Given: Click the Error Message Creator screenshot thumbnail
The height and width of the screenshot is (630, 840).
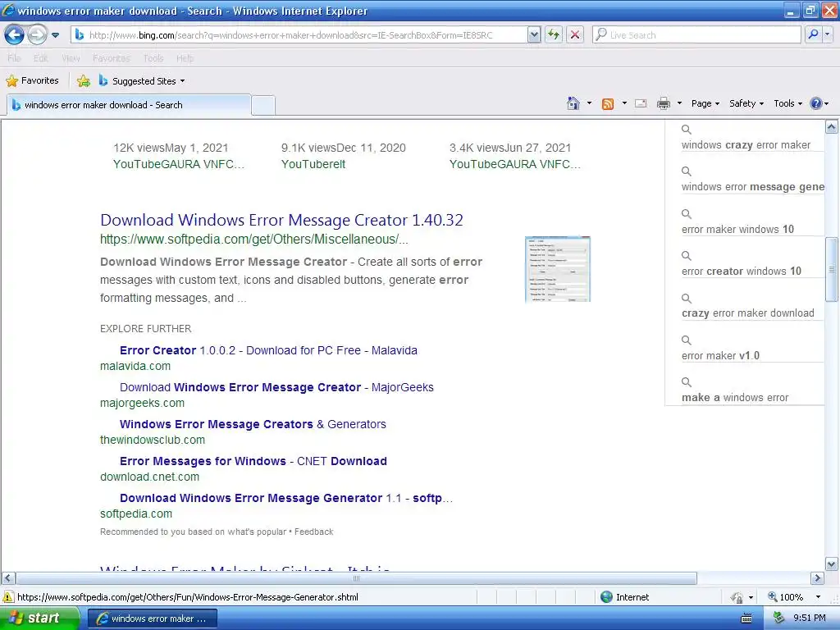Looking at the screenshot, I should pyautogui.click(x=558, y=269).
